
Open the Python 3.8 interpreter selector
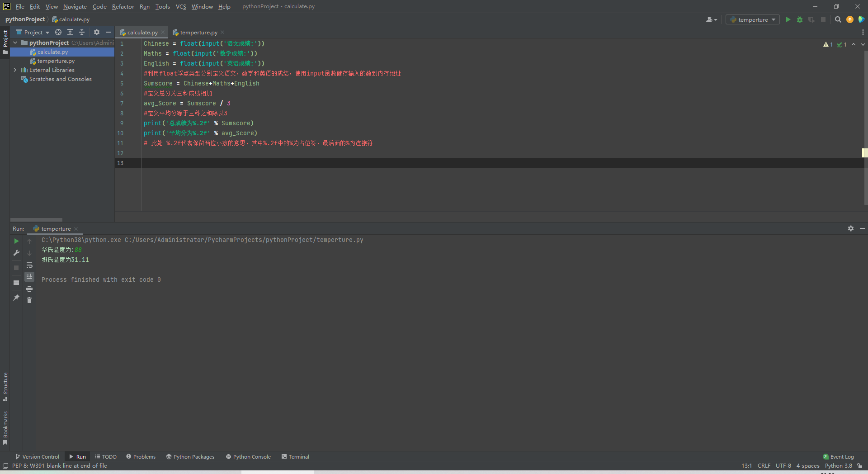click(838, 465)
